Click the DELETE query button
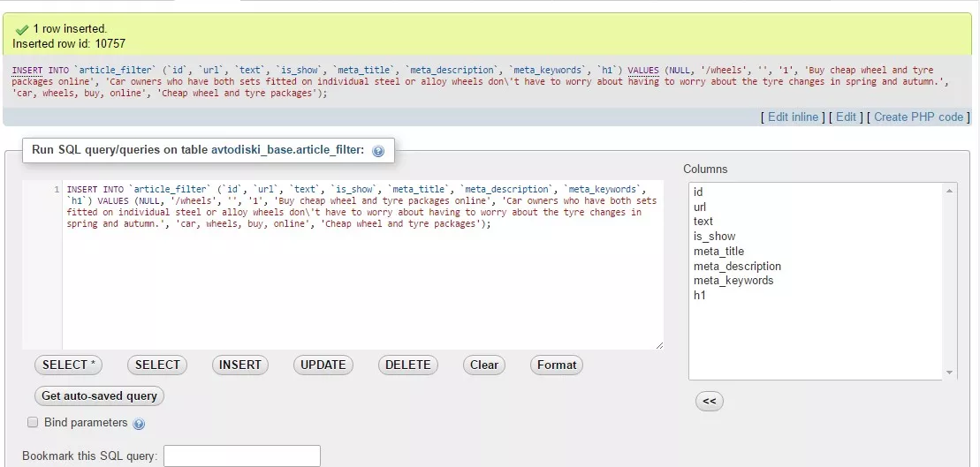This screenshot has height=467, width=980. (408, 365)
